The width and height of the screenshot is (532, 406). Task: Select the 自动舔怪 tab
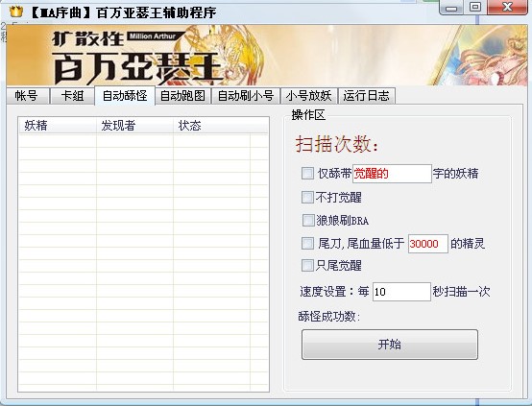[x=125, y=96]
